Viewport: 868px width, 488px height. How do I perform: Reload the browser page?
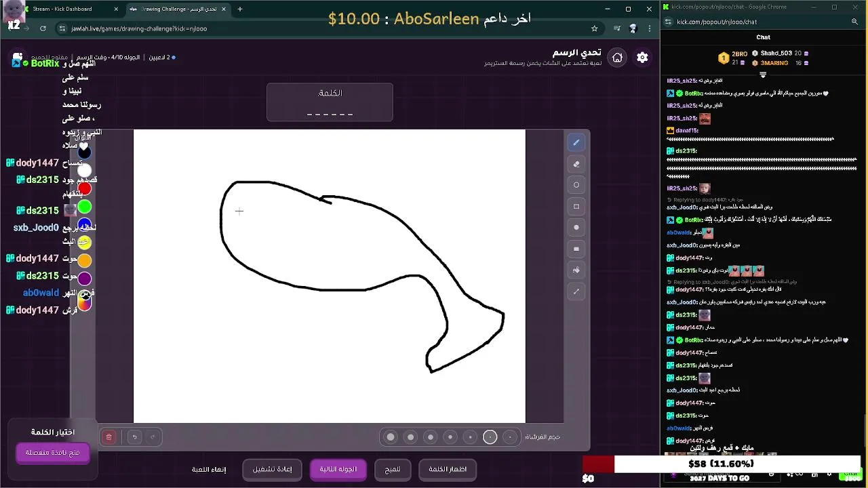pyautogui.click(x=43, y=28)
